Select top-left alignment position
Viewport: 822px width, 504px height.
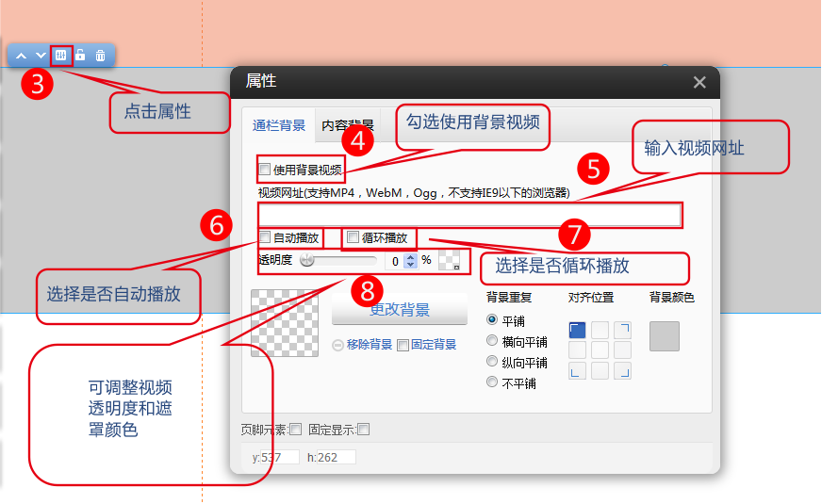coord(578,330)
